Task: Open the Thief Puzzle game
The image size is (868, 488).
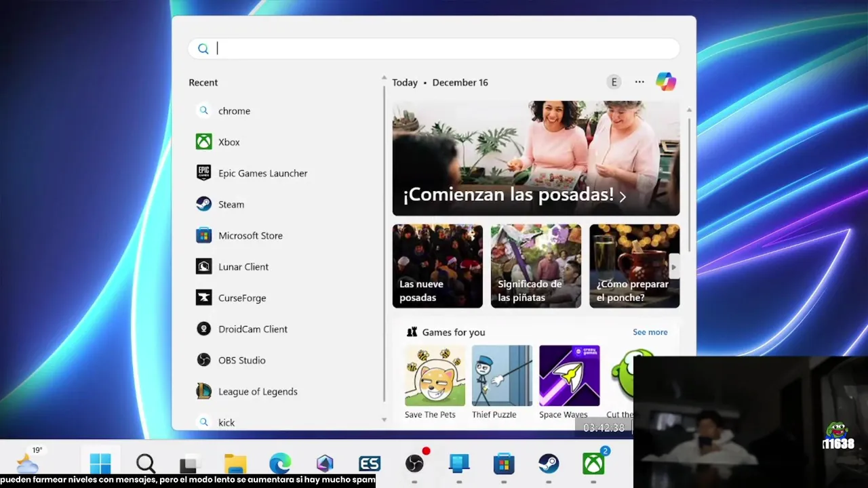Action: pyautogui.click(x=502, y=382)
